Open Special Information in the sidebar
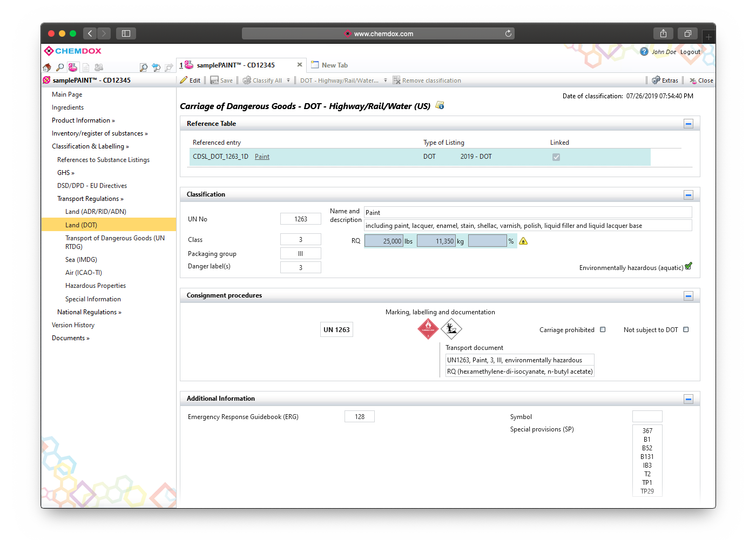 pyautogui.click(x=93, y=299)
